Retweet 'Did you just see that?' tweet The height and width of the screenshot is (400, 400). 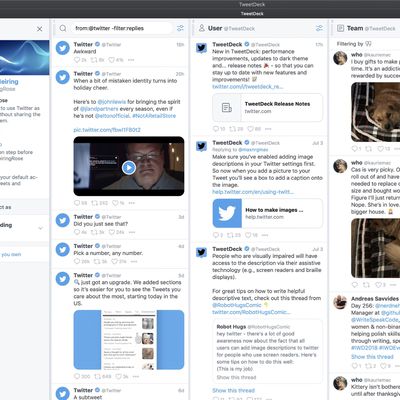click(94, 232)
